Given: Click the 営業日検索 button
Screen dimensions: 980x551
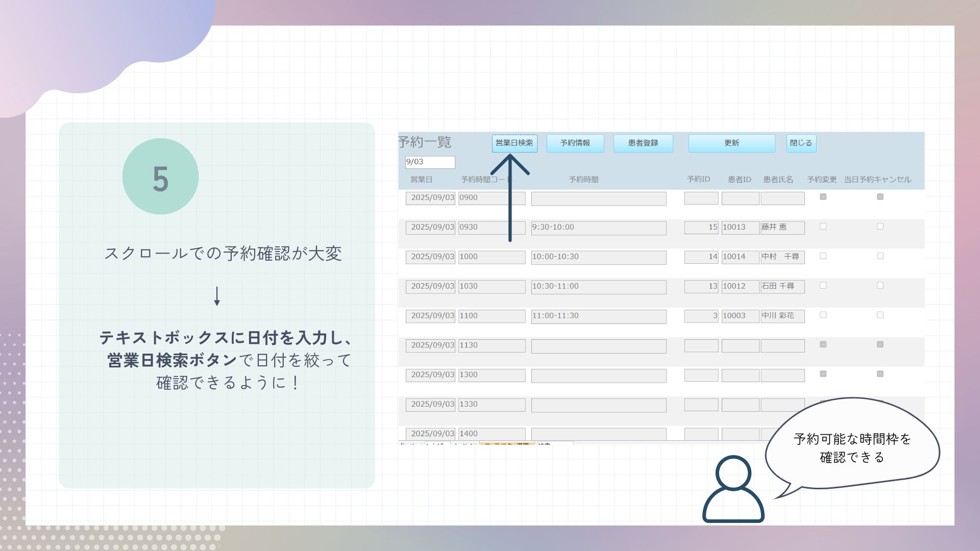Looking at the screenshot, I should 514,143.
